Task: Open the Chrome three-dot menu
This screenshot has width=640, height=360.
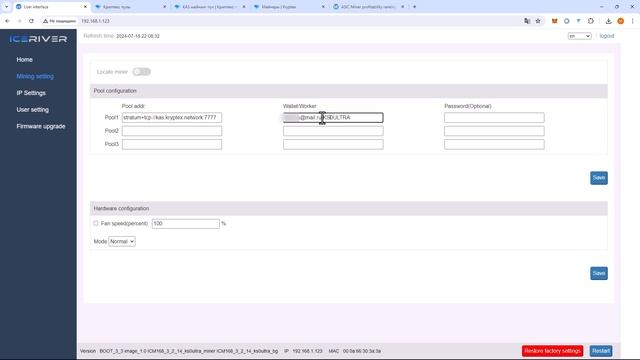Action: click(x=633, y=21)
